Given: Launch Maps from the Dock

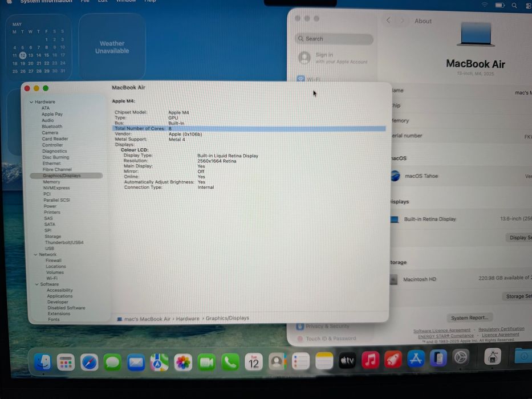Looking at the screenshot, I should [160, 362].
